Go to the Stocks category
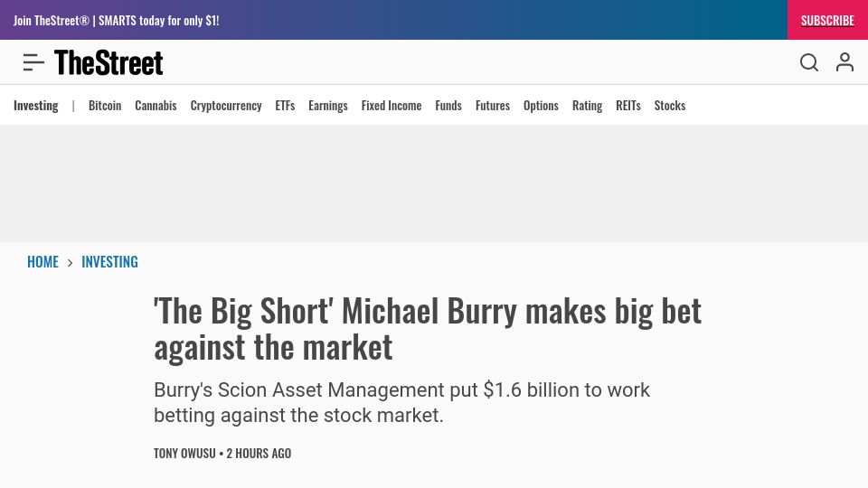Screen dimensions: 868x488 [x=670, y=106]
